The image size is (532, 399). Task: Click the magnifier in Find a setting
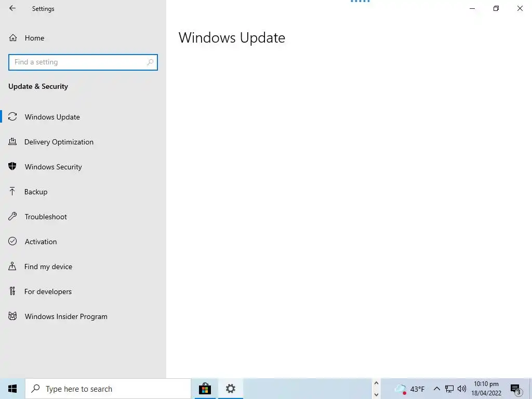click(150, 62)
